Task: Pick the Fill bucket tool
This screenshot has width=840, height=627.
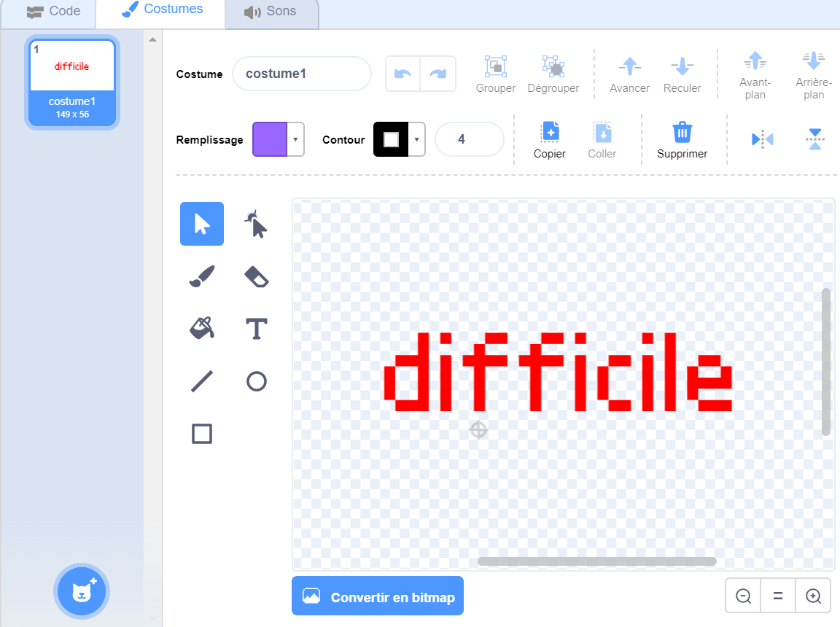Action: pyautogui.click(x=202, y=329)
